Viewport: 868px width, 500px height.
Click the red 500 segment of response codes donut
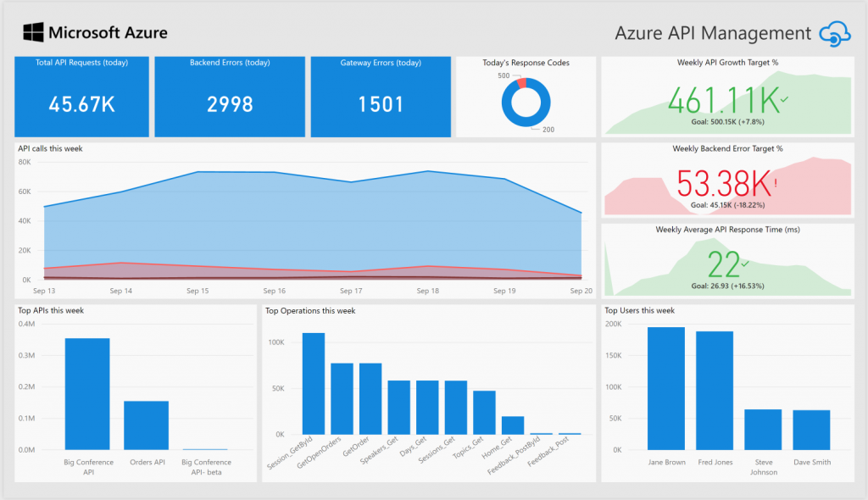click(521, 84)
